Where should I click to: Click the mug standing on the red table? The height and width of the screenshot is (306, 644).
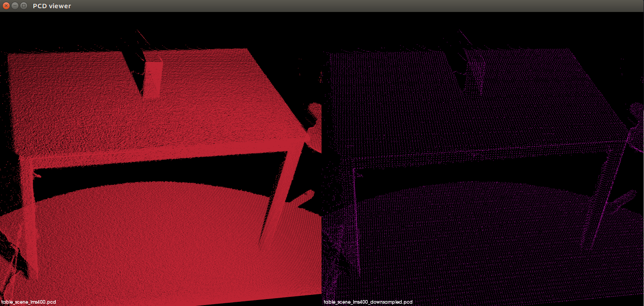[x=153, y=78]
